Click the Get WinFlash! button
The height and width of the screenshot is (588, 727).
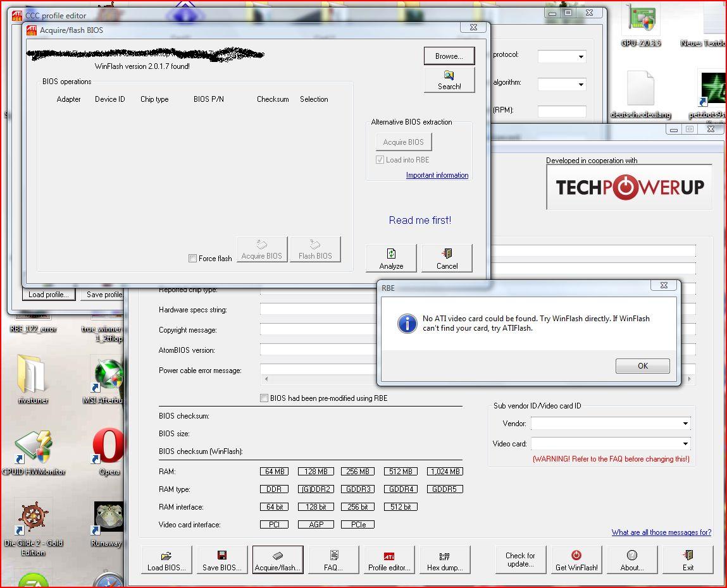[576, 560]
